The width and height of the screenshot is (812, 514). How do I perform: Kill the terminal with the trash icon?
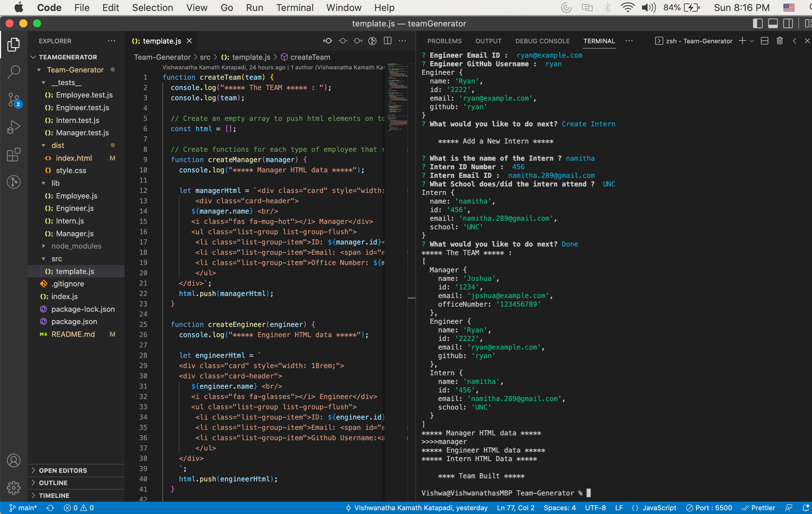[779, 41]
